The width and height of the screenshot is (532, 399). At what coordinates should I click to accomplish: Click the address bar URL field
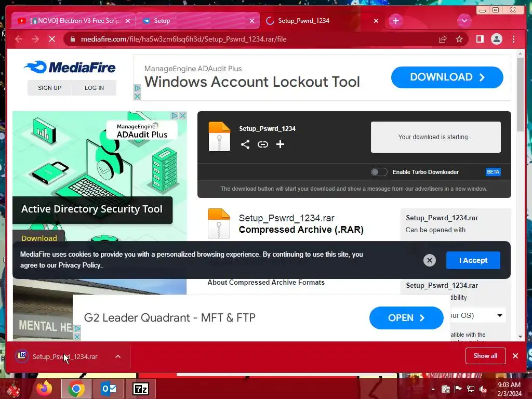[x=251, y=39]
